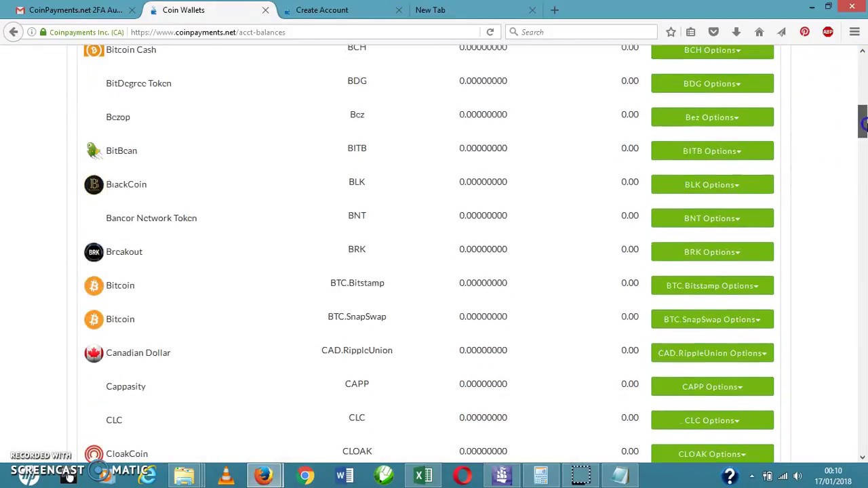Open Opera browser from the taskbar

pyautogui.click(x=462, y=476)
